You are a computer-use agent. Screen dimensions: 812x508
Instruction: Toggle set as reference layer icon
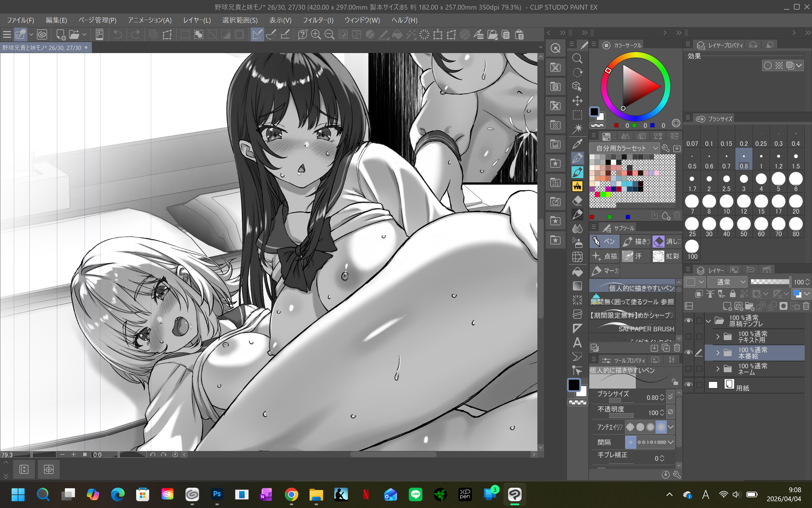[710, 294]
